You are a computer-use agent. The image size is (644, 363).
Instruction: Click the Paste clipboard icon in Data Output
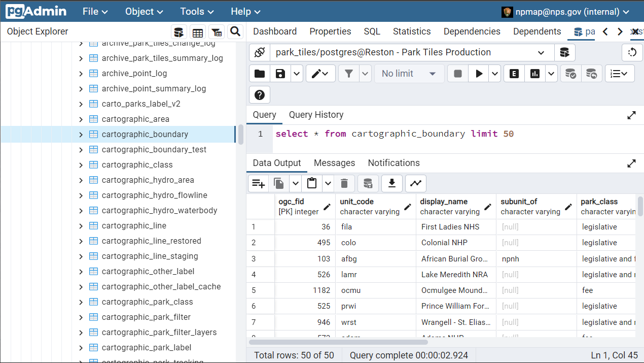click(x=312, y=183)
